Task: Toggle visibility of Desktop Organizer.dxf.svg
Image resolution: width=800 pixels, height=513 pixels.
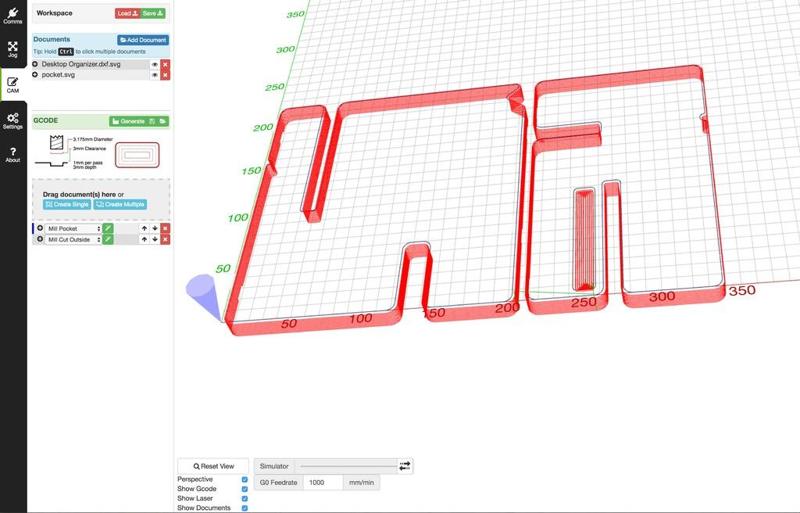Action: [x=155, y=65]
